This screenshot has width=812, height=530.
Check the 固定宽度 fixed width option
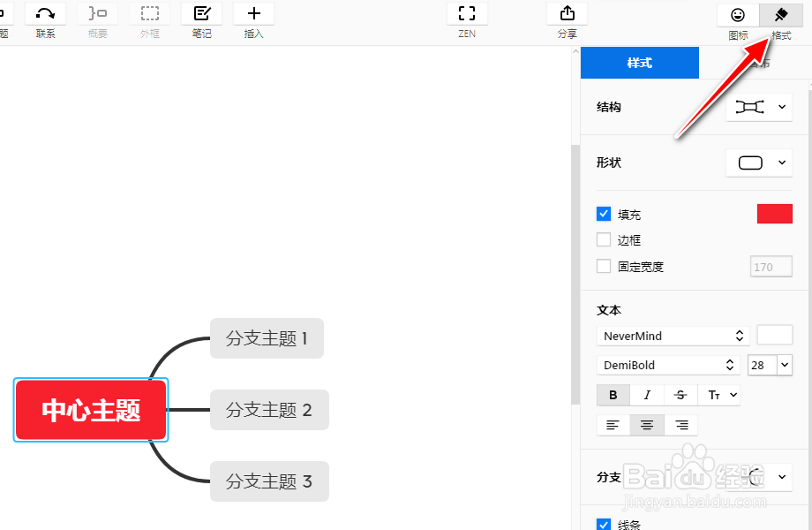tap(605, 266)
